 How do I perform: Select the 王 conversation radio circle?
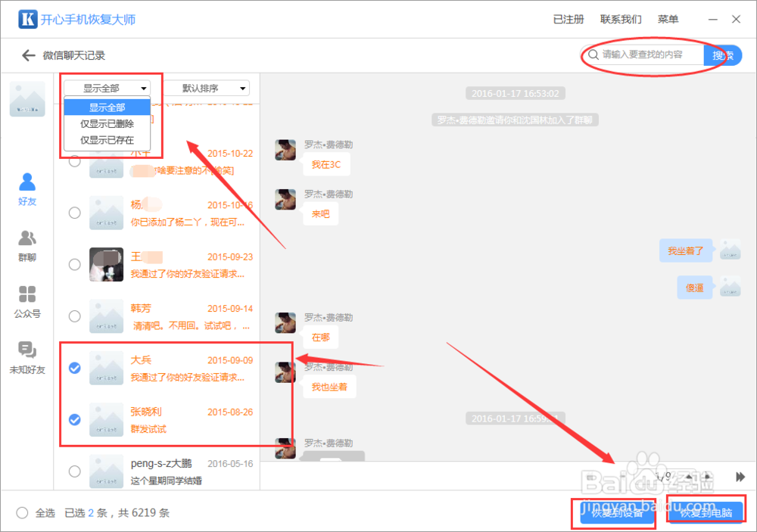coord(74,265)
